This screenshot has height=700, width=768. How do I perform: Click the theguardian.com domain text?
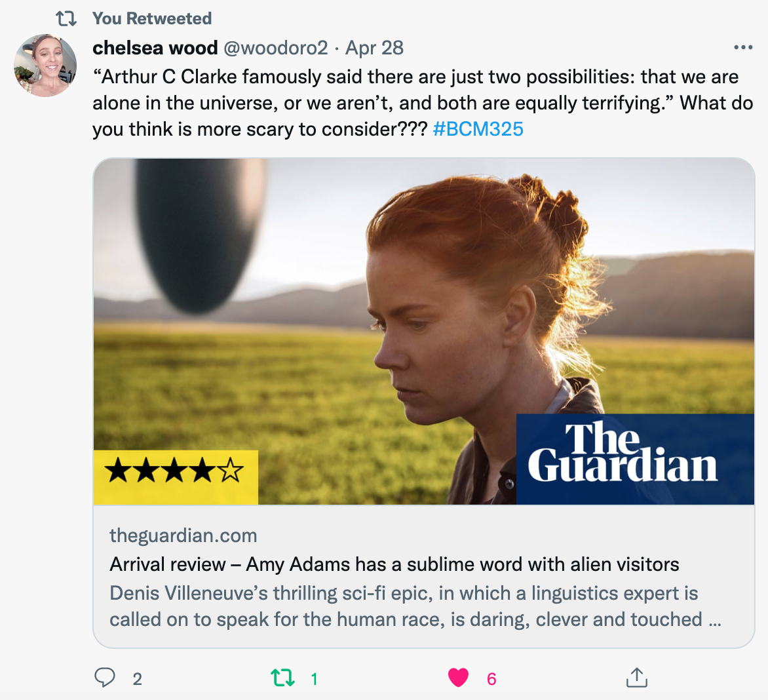point(183,535)
